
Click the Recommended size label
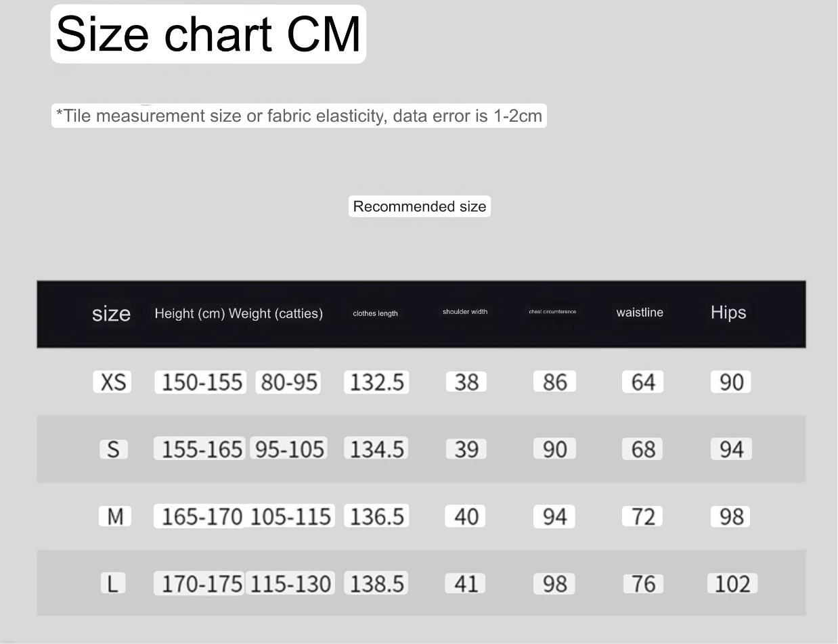coord(419,206)
